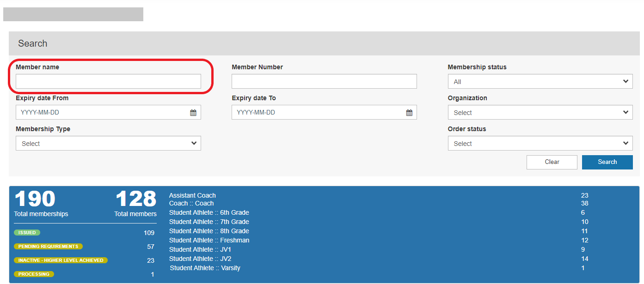Click the blue Search button
The image size is (644, 284).
[607, 162]
